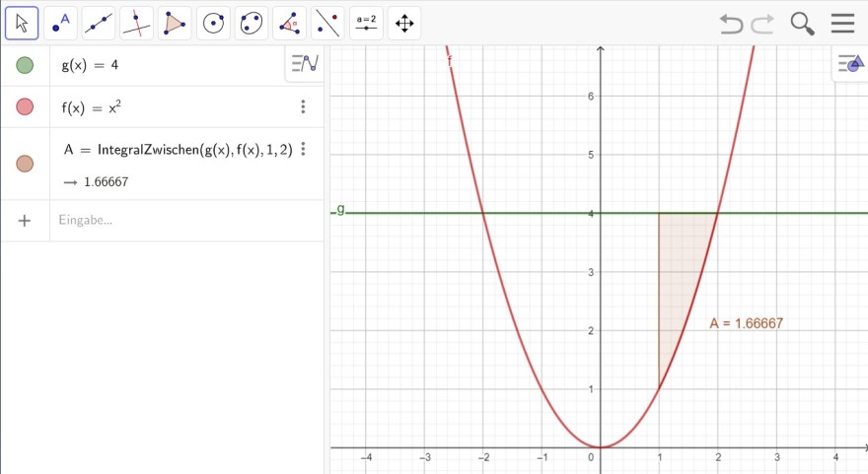This screenshot has width=868, height=474.
Task: Undo the last action
Action: (731, 24)
